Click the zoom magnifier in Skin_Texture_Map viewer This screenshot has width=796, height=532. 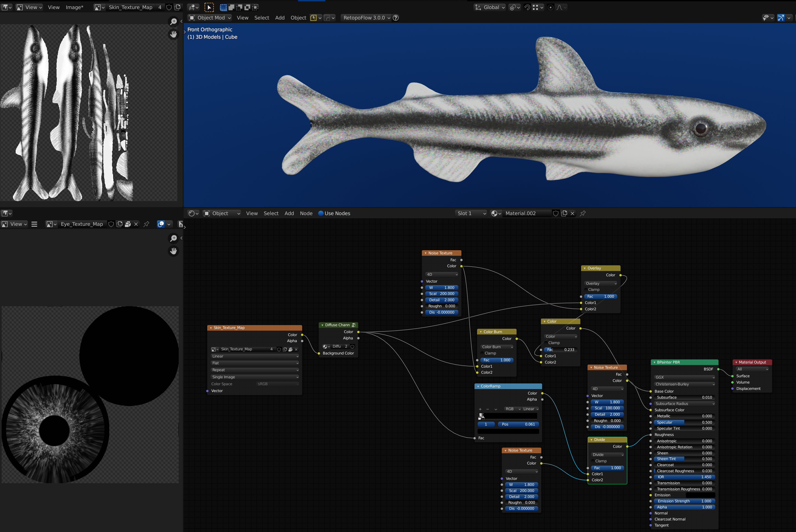pyautogui.click(x=173, y=22)
